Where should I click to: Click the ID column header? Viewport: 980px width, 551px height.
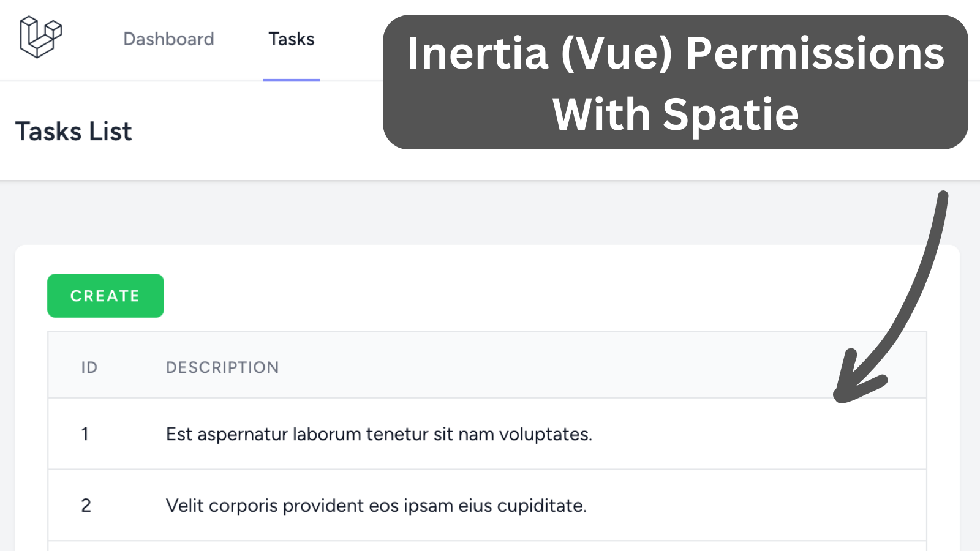[89, 367]
